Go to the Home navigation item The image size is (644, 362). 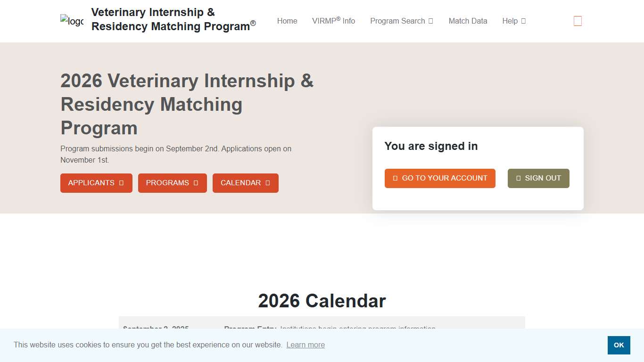[287, 21]
